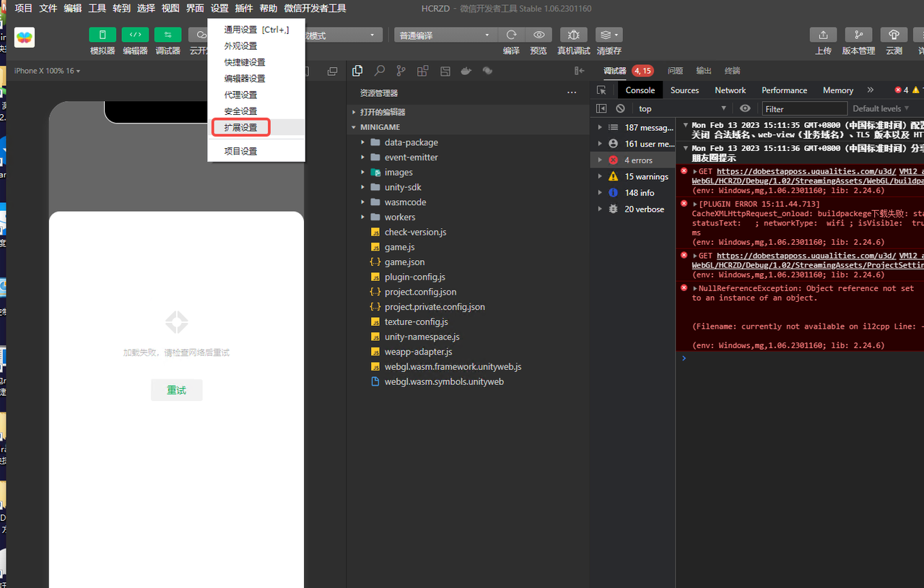Open unity-namespace.js file
The image size is (924, 588).
[x=468, y=337]
